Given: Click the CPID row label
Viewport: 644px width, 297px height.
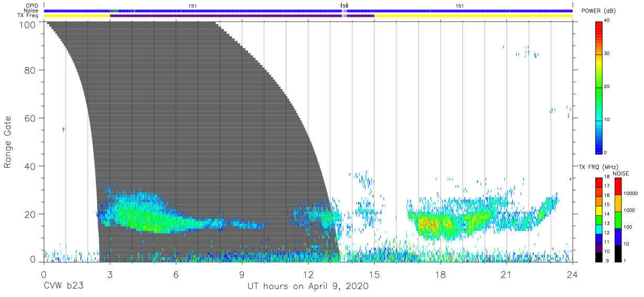Looking at the screenshot, I should coord(31,6).
